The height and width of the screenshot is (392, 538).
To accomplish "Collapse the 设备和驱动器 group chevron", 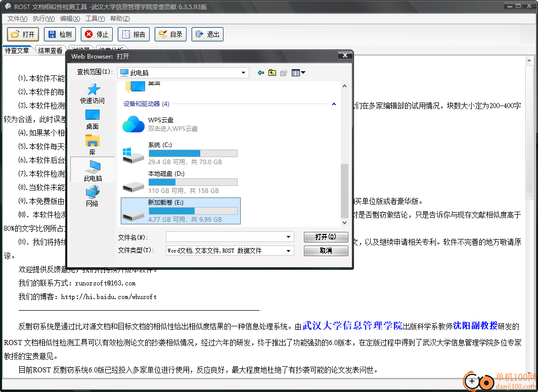I will [334, 104].
